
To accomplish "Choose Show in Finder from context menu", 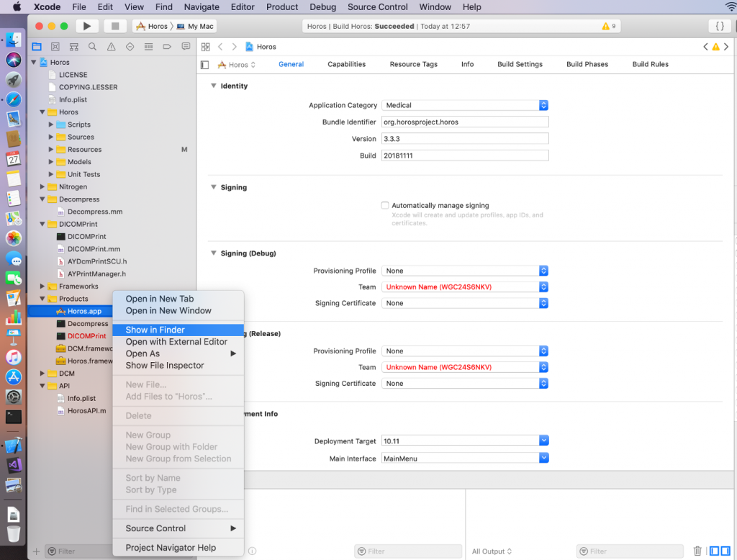I will click(178, 330).
